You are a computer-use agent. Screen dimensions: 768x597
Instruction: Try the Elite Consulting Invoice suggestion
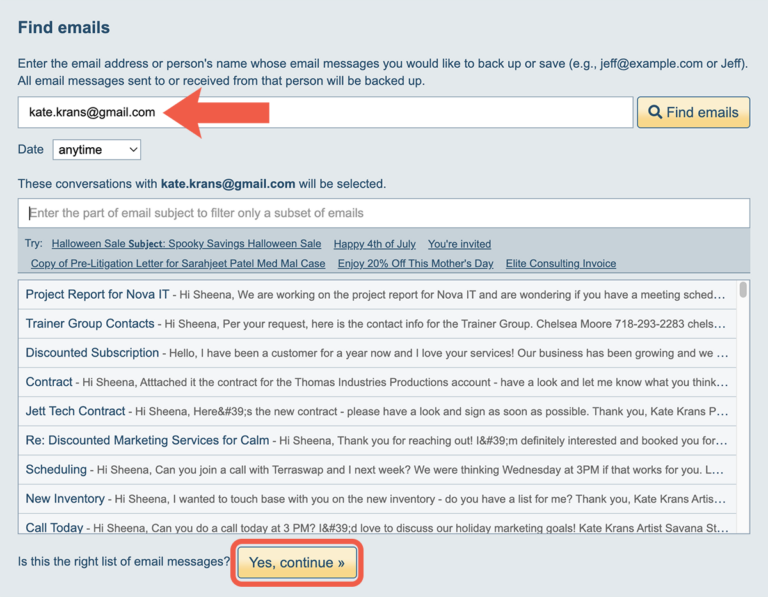click(x=561, y=263)
